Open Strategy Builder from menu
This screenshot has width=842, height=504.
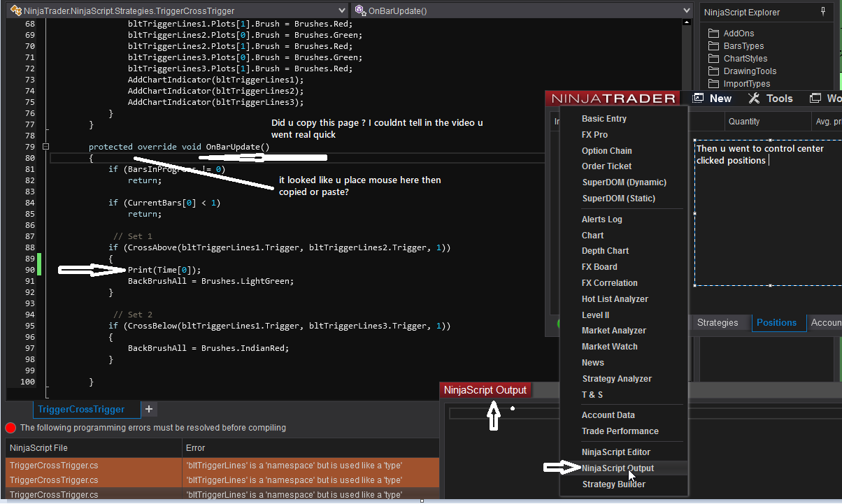(x=614, y=484)
